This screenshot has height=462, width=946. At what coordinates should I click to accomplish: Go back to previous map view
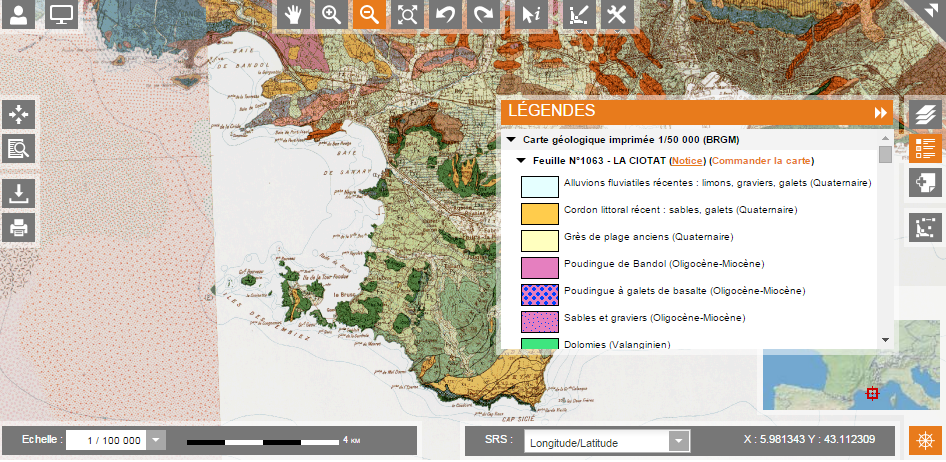[x=445, y=15]
